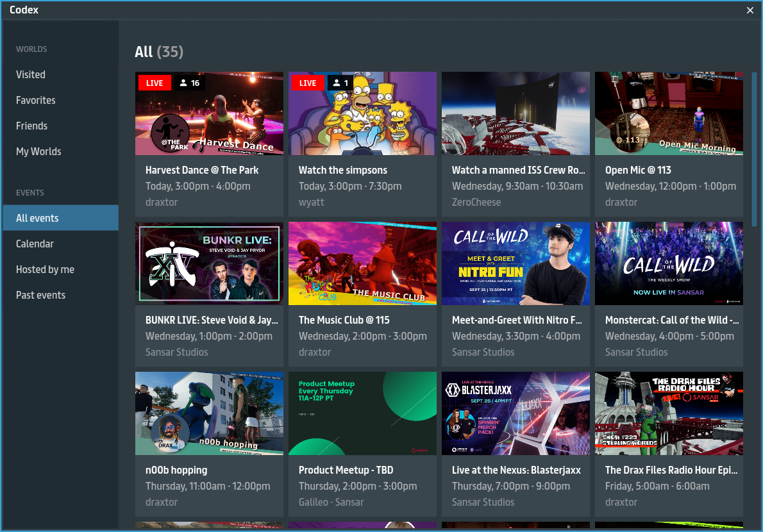Open the BUNKR LIVE Steve Void event thumbnail

(209, 263)
